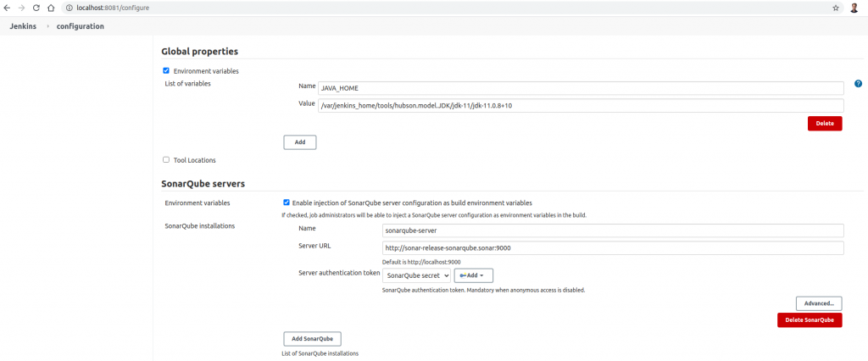Bookmark this page with the star icon

(x=835, y=8)
